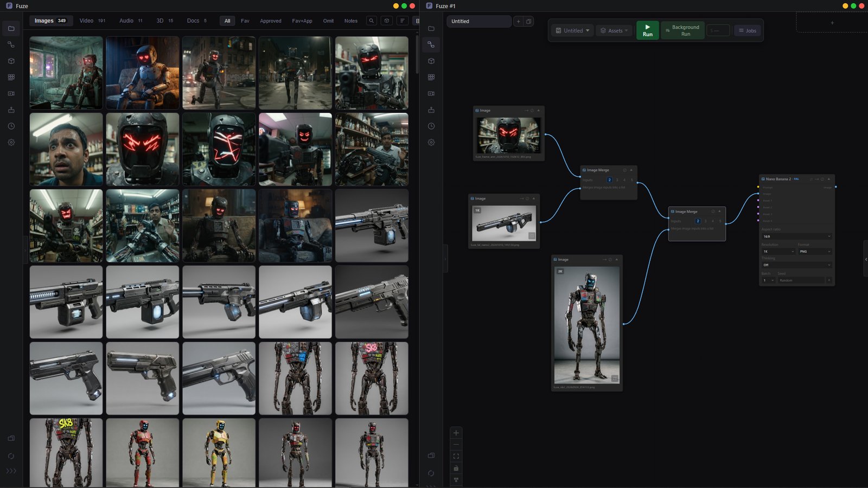Open the Format PNG dropdown
Viewport: 868px width, 488px height.
pyautogui.click(x=814, y=252)
